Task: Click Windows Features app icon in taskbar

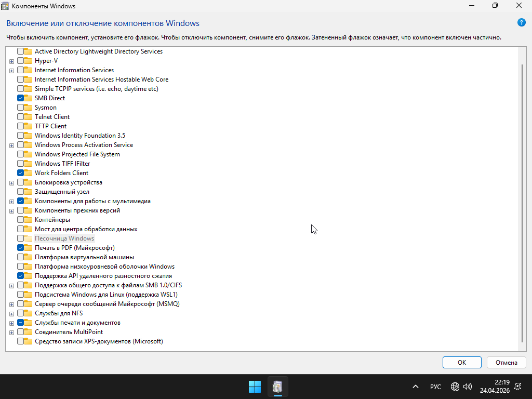Action: [277, 387]
